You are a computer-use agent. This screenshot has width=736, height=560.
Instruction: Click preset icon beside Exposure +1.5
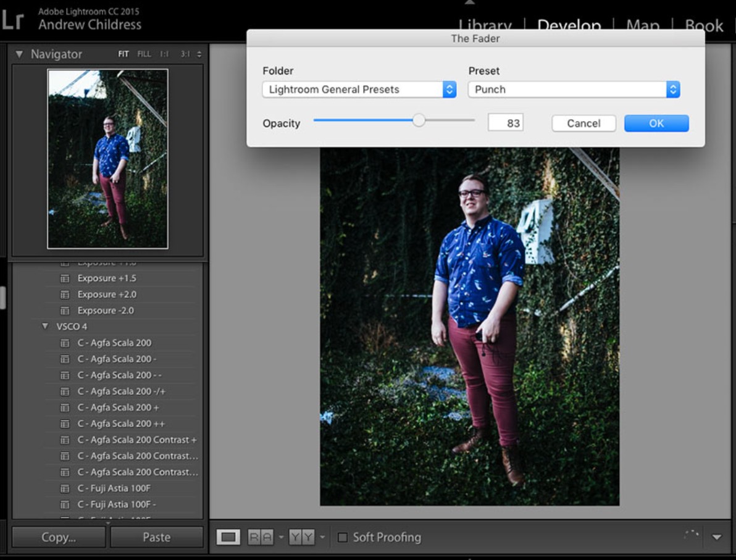pos(65,278)
